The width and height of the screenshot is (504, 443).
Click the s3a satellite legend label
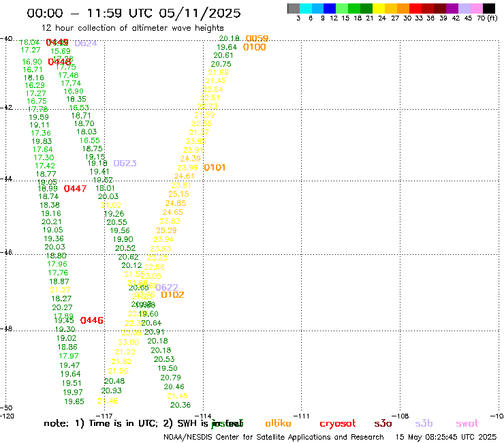pos(383,423)
